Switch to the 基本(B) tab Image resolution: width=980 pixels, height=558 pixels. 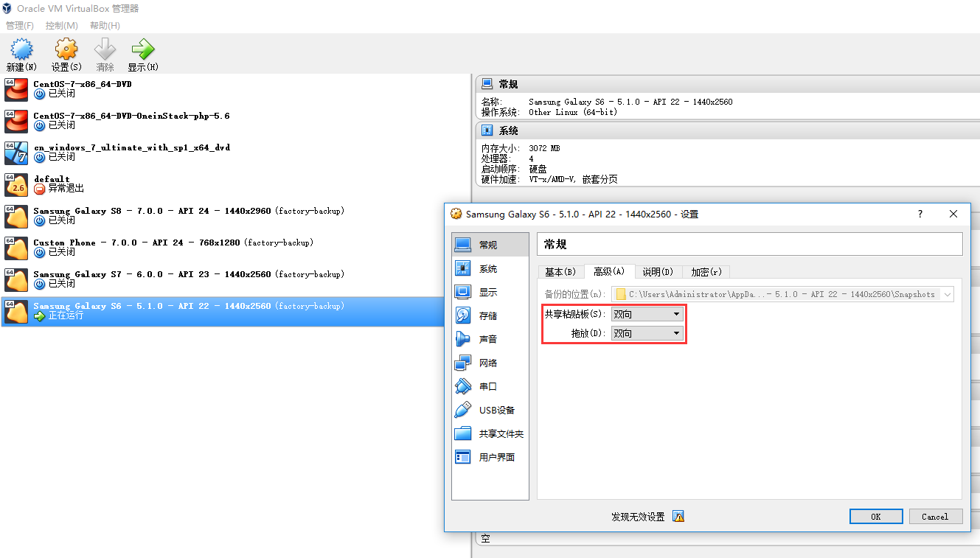pos(560,272)
